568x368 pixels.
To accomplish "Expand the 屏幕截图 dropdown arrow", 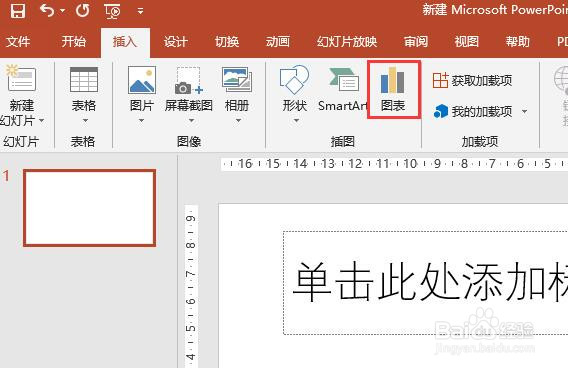I will coord(191,120).
